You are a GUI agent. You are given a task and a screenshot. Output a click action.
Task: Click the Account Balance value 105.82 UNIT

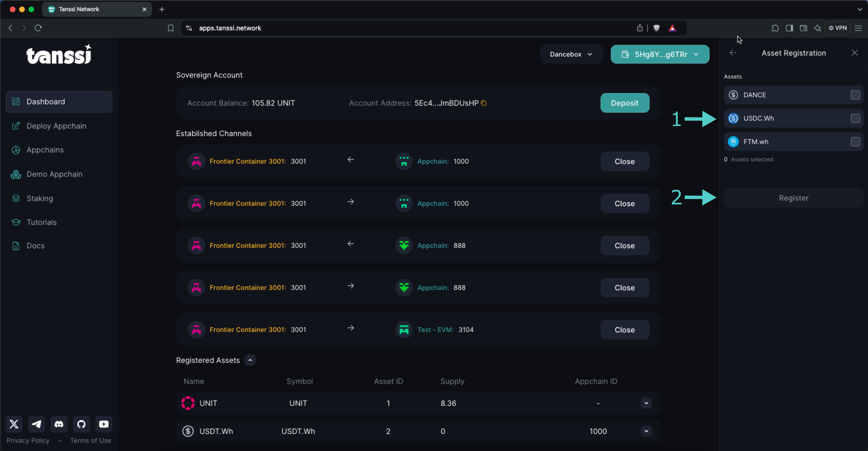[273, 103]
